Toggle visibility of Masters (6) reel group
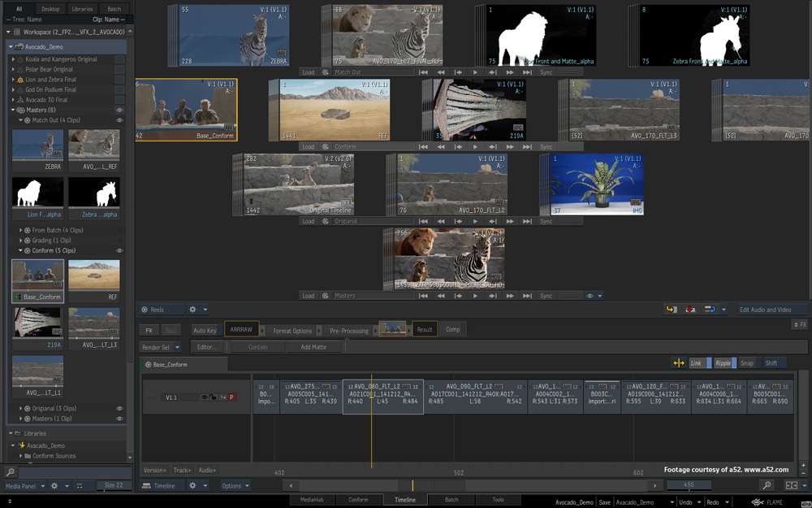 click(x=119, y=110)
